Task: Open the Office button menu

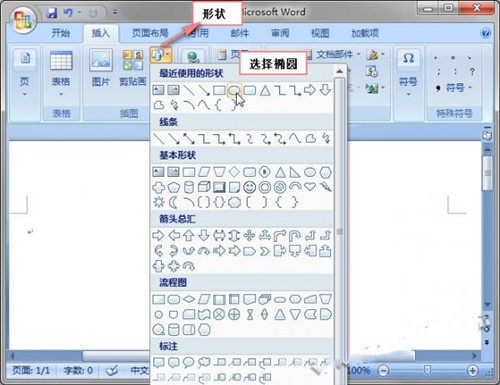Action: (22, 19)
